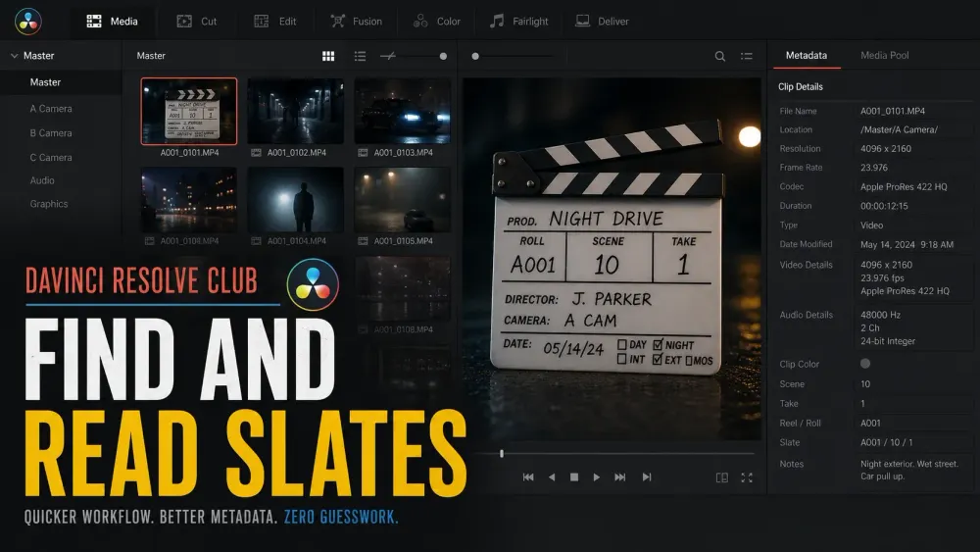980x552 pixels.
Task: Click the viewer scrub bar playhead
Action: coord(502,453)
